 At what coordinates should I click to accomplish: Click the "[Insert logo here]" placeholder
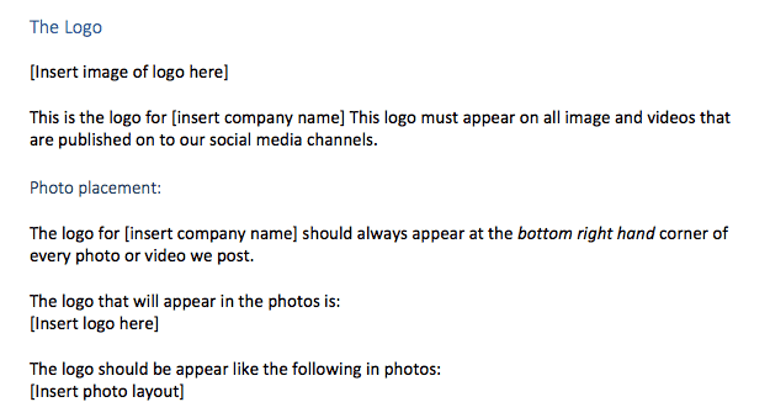tap(94, 323)
